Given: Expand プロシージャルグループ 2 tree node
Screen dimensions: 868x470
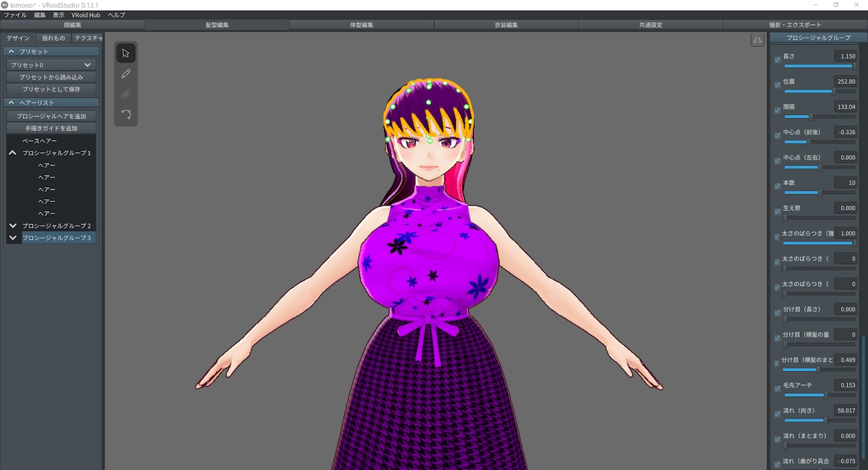Looking at the screenshot, I should (x=13, y=225).
